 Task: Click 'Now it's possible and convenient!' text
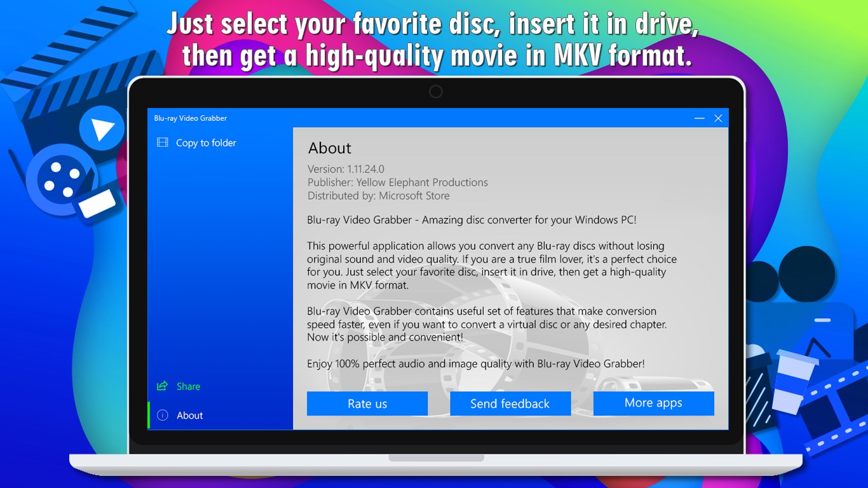[385, 337]
